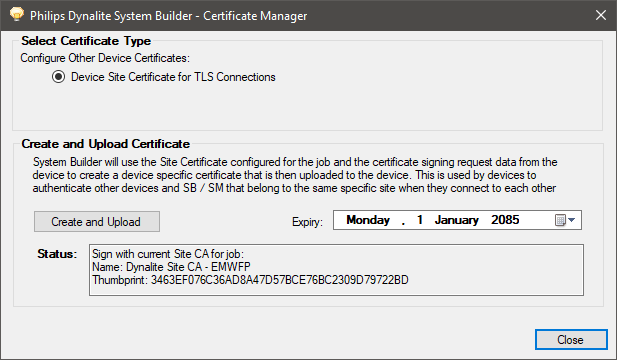Open the Expiry calendar dropdown
This screenshot has height=360, width=617.
pos(565,220)
